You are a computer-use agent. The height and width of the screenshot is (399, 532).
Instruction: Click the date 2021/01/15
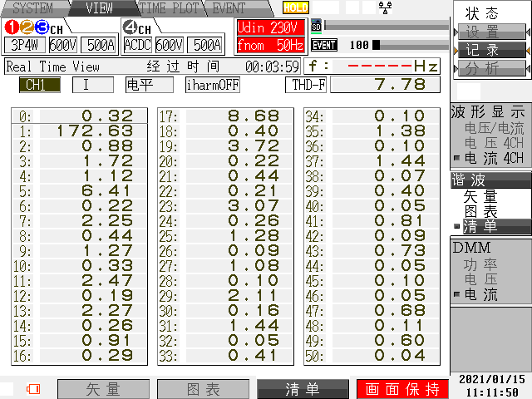click(491, 379)
